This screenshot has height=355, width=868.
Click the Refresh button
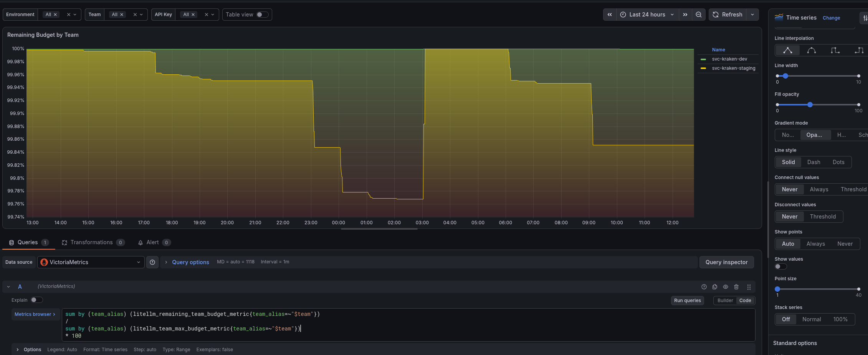pos(727,15)
